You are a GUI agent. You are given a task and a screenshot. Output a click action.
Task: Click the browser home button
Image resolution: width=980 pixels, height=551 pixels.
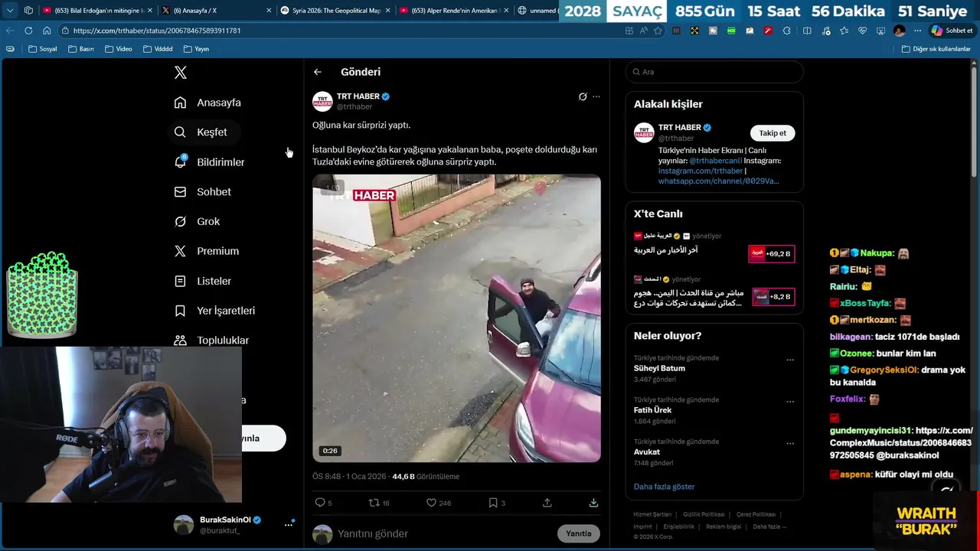click(x=47, y=31)
